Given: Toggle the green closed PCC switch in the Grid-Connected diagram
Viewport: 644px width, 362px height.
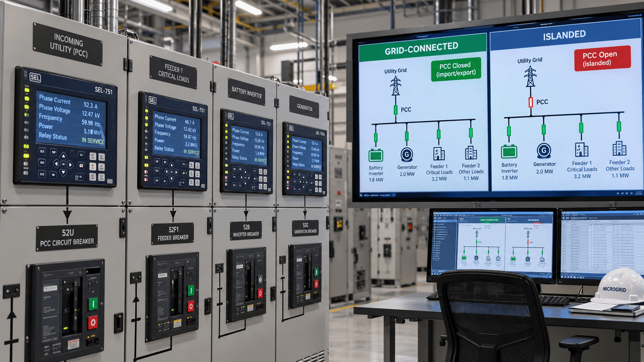Looking at the screenshot, I should pos(396,110).
